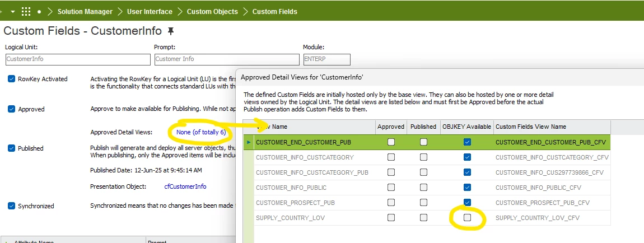Check Published for CUSTOMER_PROSPECT_PUB row
The width and height of the screenshot is (644, 243).
pos(423,203)
